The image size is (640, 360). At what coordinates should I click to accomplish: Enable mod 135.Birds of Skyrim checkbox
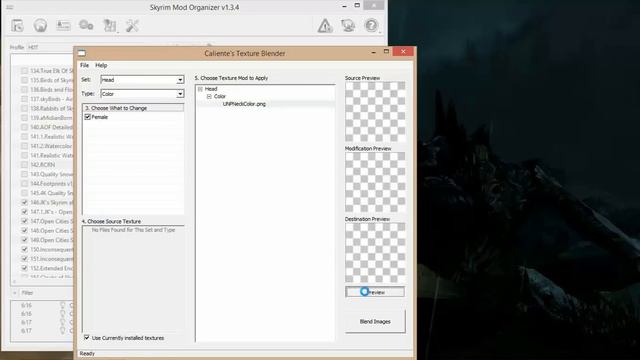[x=24, y=80]
